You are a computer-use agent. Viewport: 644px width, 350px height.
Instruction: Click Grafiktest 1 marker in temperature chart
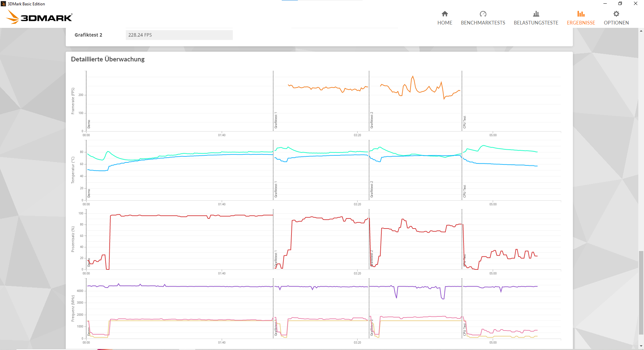point(276,190)
